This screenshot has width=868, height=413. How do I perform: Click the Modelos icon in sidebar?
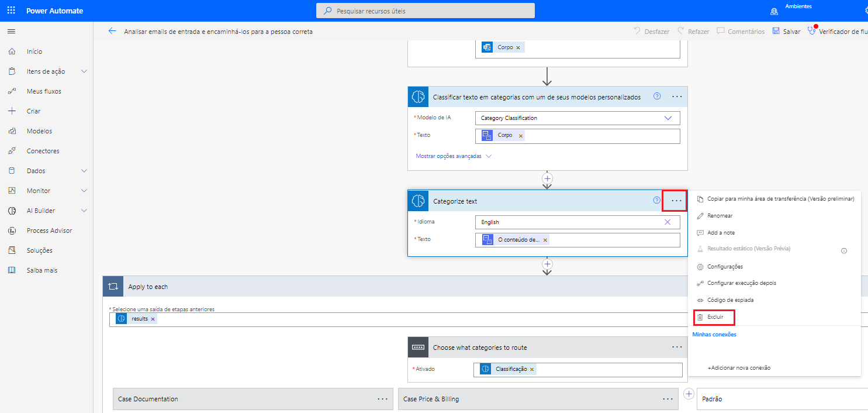click(x=12, y=131)
